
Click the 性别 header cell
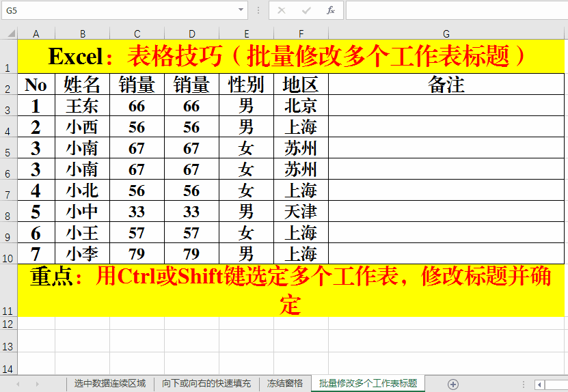pyautogui.click(x=246, y=84)
